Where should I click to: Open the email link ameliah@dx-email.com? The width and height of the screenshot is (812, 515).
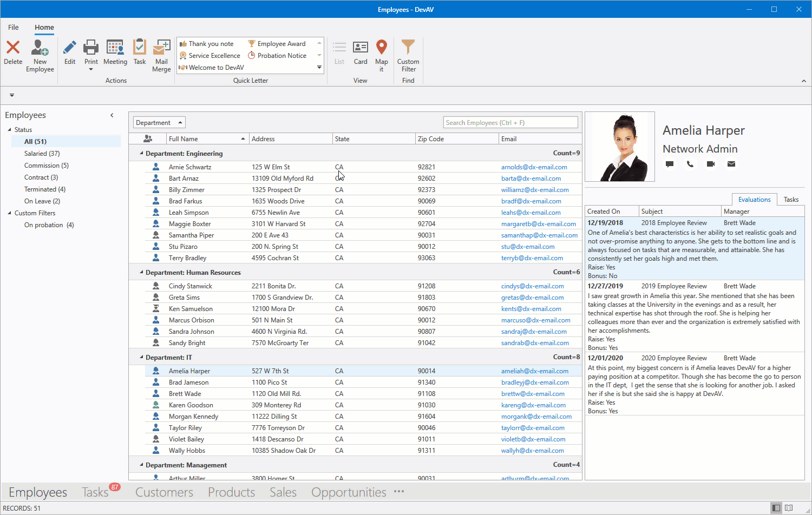(x=535, y=371)
